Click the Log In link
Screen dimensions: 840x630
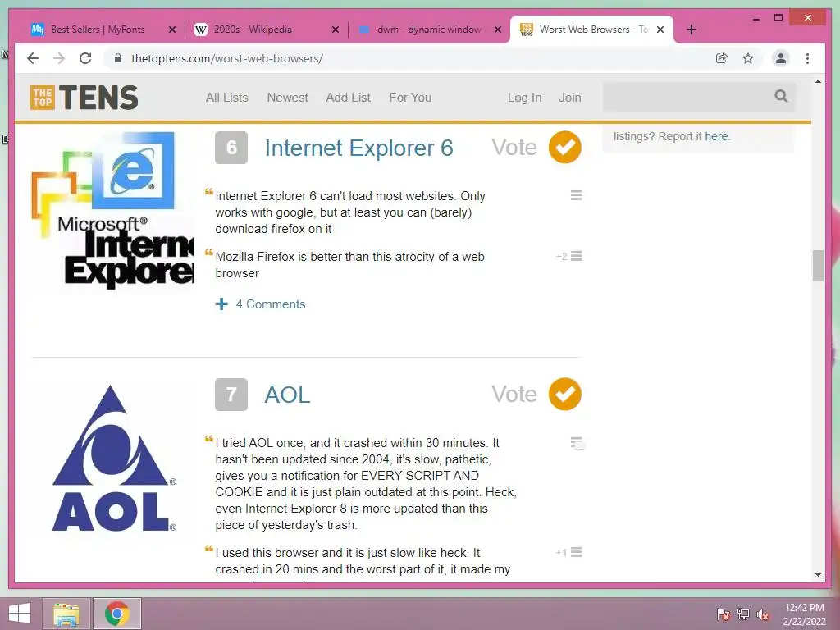click(524, 98)
